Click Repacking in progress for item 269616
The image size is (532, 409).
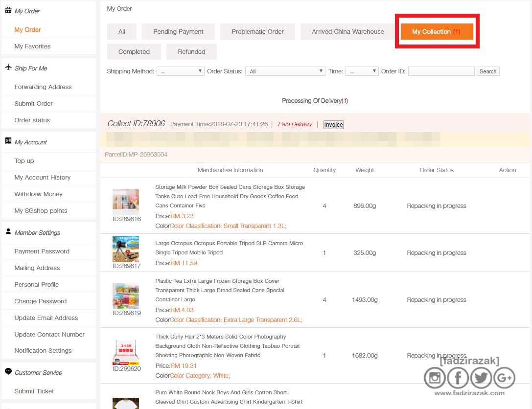coord(437,206)
